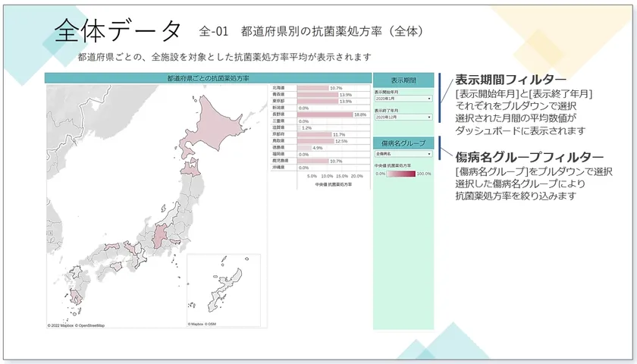Click the Mapbox attribution in Okinawa inset
The height and width of the screenshot is (364, 637).
tap(196, 325)
